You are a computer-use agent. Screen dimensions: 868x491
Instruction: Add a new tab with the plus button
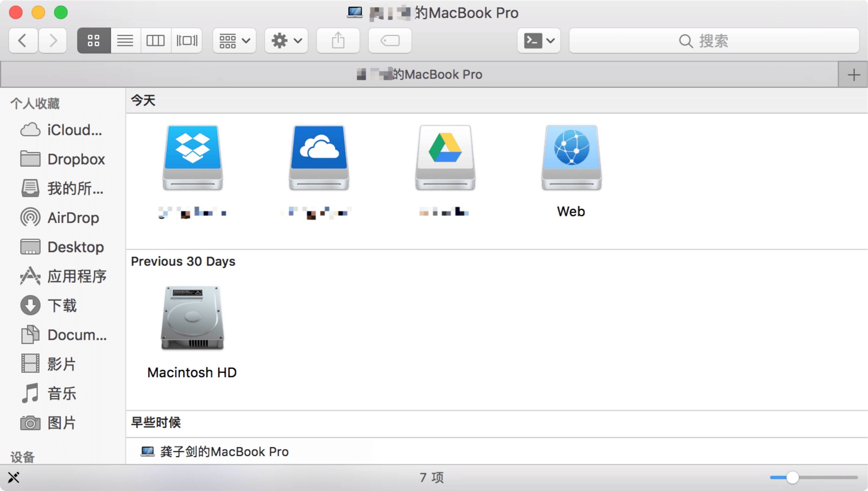point(854,75)
